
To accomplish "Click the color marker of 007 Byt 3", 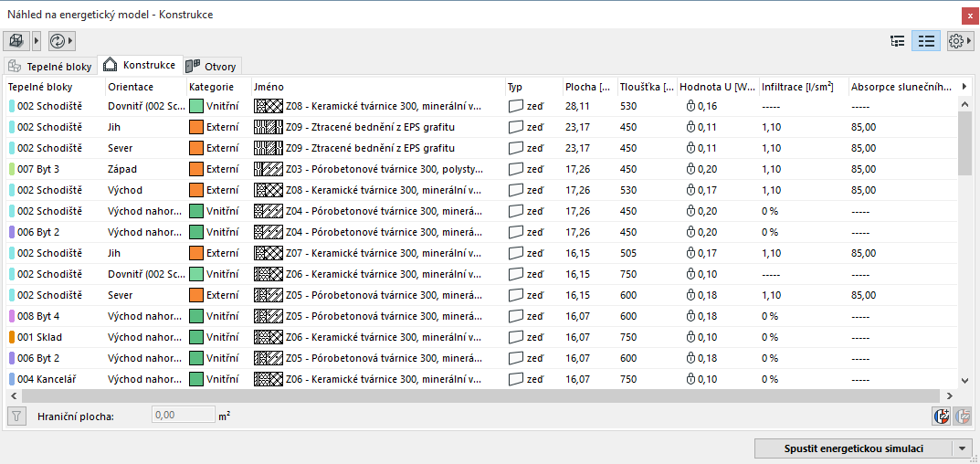I will tap(12, 169).
